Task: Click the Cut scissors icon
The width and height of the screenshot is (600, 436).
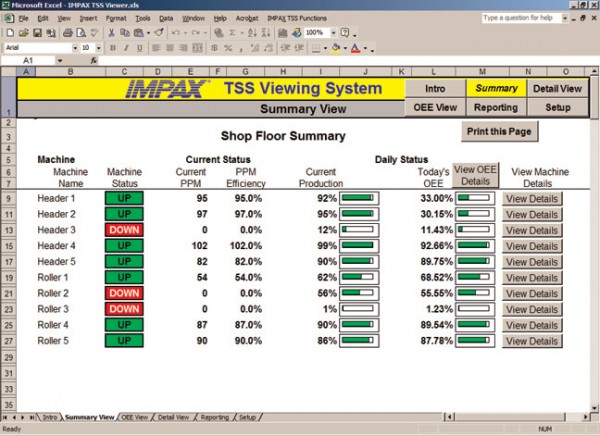Action: coord(109,33)
